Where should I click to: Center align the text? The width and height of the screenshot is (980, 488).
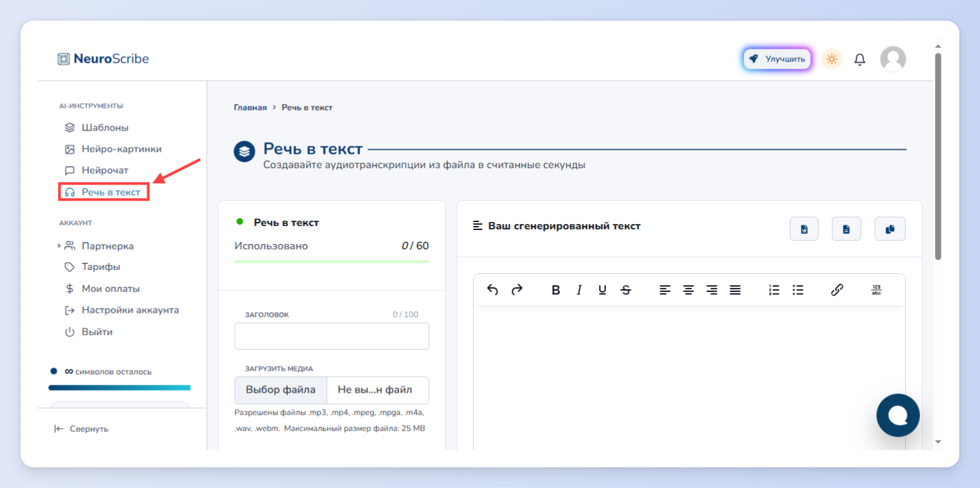point(688,290)
